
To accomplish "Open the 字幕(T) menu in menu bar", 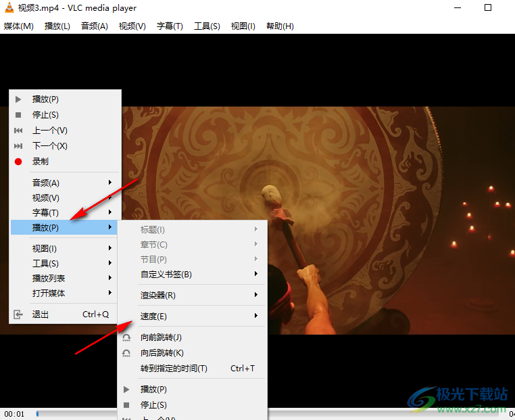I will pos(170,26).
